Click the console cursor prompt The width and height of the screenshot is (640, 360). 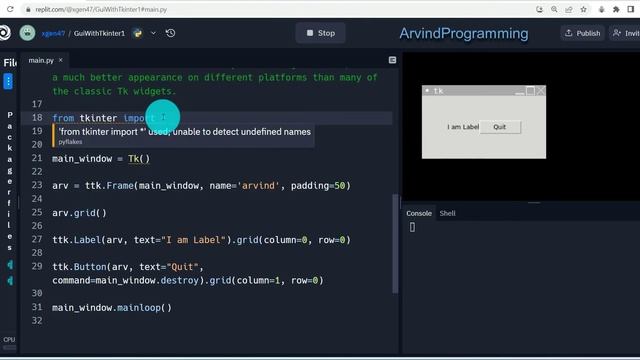click(x=412, y=227)
